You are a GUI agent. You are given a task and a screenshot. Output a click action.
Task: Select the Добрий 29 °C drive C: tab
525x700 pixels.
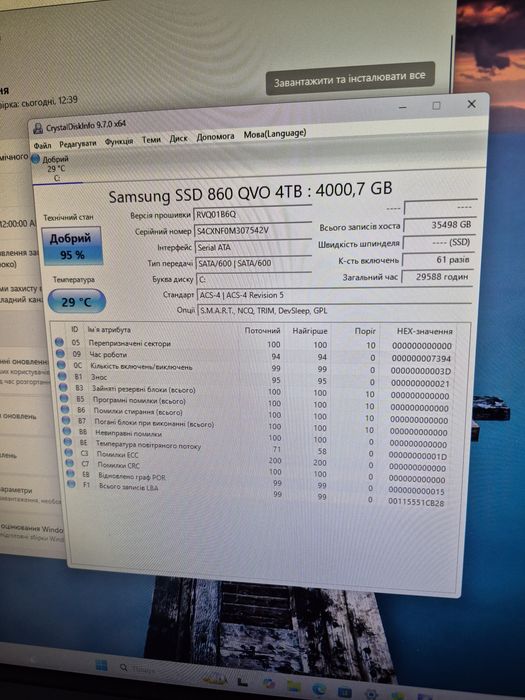click(56, 168)
